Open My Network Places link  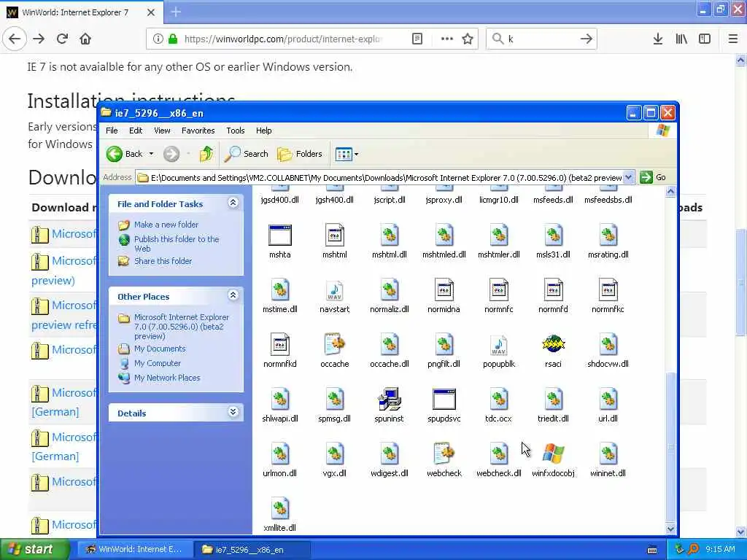(167, 378)
